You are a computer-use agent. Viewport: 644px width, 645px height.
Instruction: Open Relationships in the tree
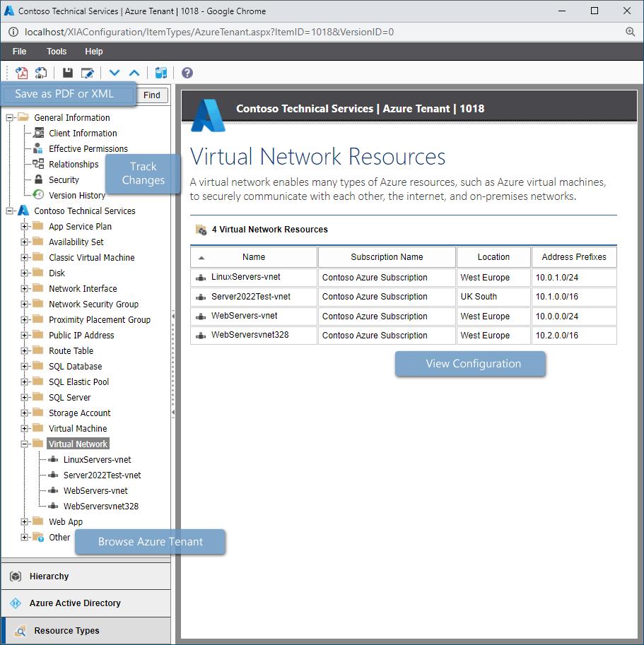[x=74, y=165]
